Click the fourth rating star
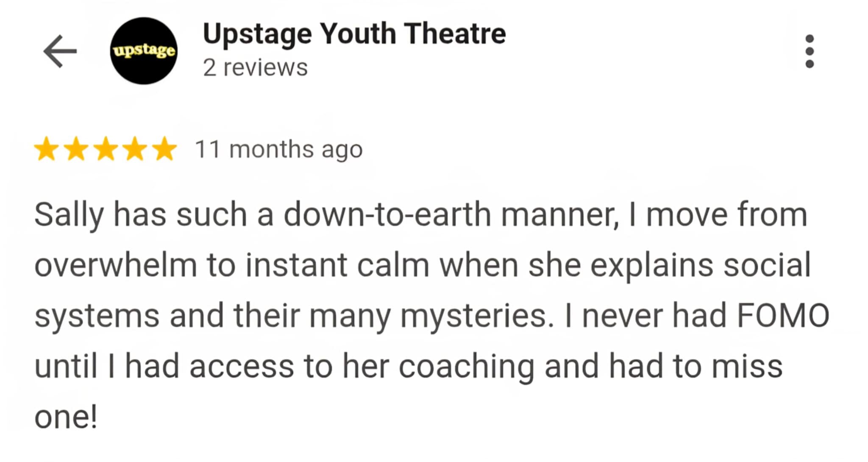The image size is (868, 462). coord(135,150)
